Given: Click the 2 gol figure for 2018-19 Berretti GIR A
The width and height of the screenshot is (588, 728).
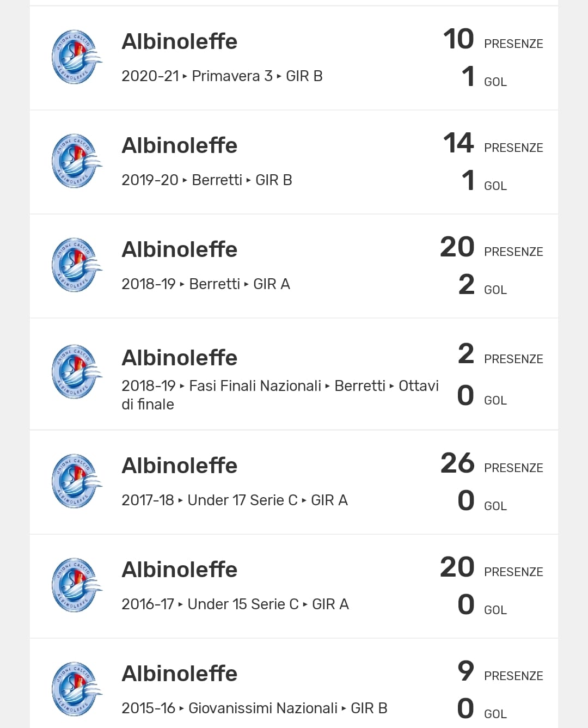Looking at the screenshot, I should (466, 285).
